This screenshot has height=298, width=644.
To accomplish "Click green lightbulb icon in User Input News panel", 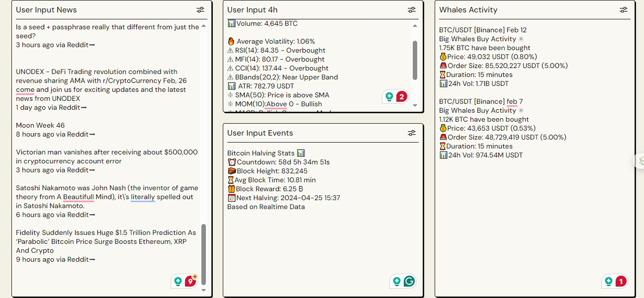I will pos(178,282).
